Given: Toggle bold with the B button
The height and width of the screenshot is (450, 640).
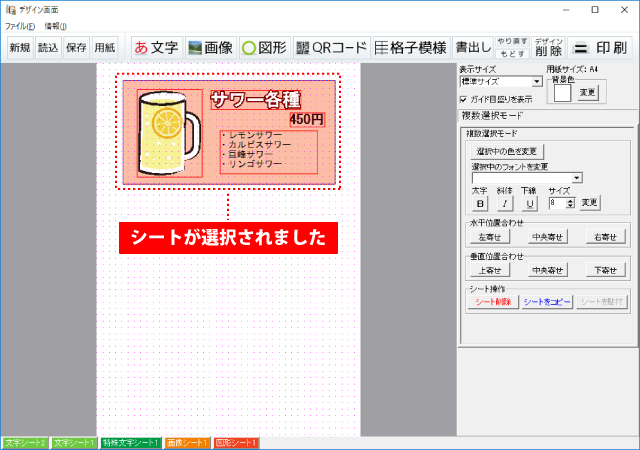Looking at the screenshot, I should (480, 203).
